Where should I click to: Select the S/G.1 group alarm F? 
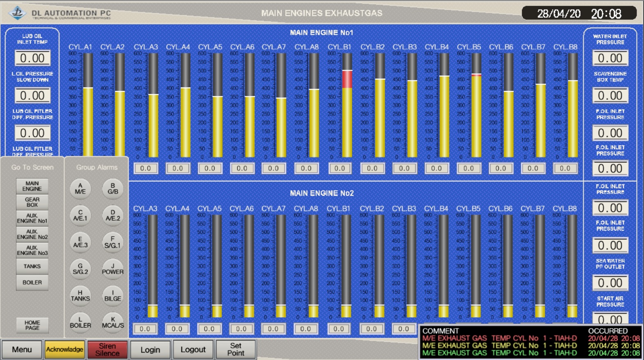112,242
